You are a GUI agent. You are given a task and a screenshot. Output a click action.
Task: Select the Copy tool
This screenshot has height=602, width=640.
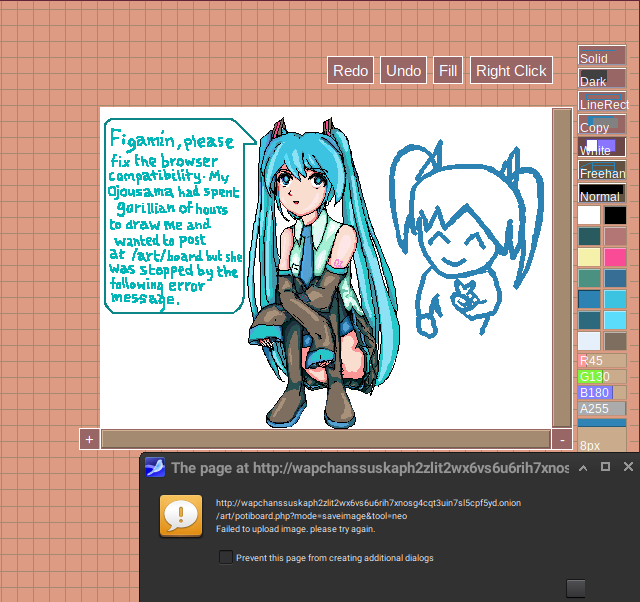[601, 126]
